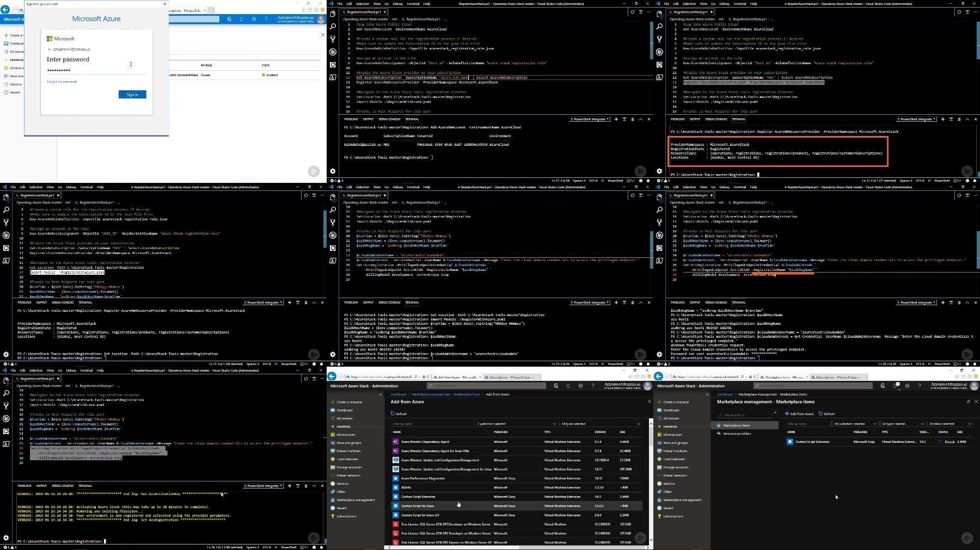Click help question mark in blue Azure header
This screenshot has width=980, height=550.
click(x=266, y=19)
